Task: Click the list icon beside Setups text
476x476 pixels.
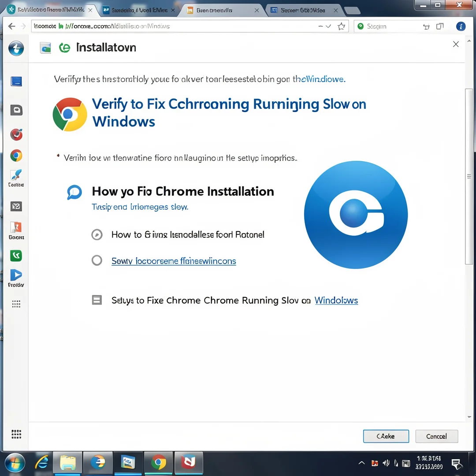Action: (97, 300)
